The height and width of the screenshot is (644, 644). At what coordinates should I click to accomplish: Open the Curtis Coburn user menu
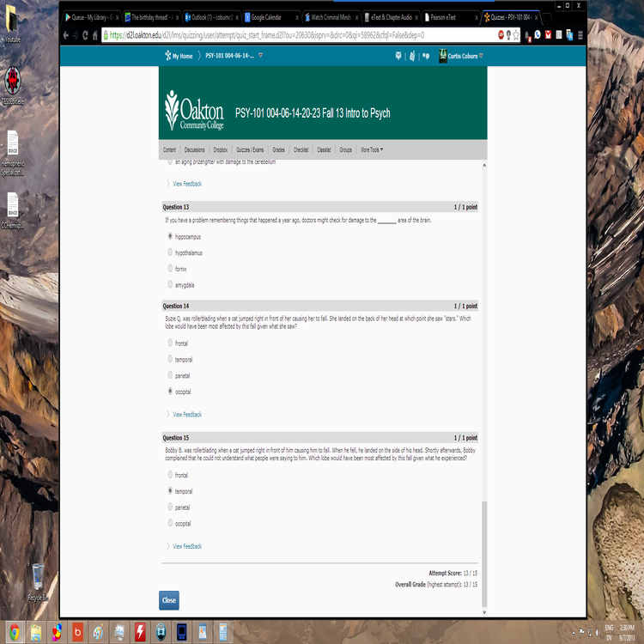pos(465,56)
